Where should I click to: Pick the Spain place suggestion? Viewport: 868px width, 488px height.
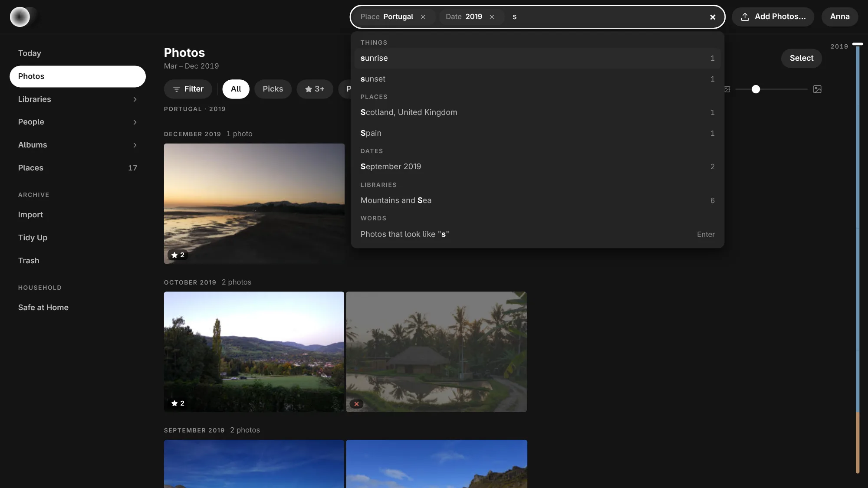[x=537, y=133]
